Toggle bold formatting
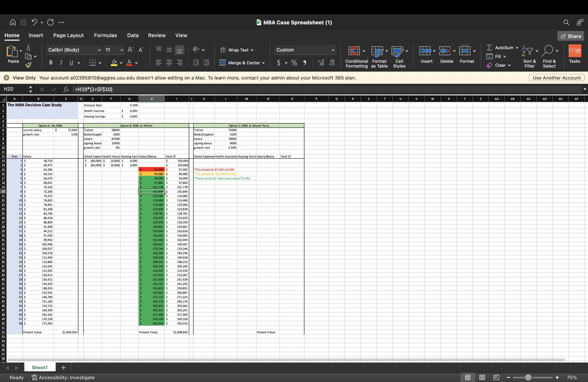The image size is (588, 382). (51, 63)
